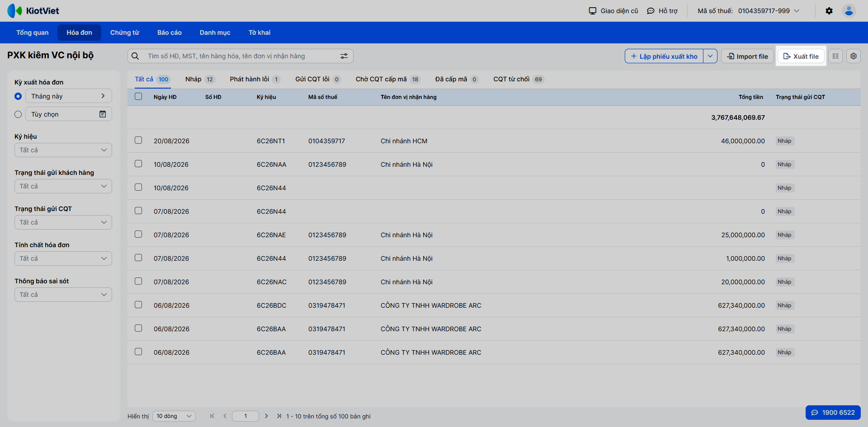The width and height of the screenshot is (868, 427).
Task: Go to the first page
Action: point(212,416)
